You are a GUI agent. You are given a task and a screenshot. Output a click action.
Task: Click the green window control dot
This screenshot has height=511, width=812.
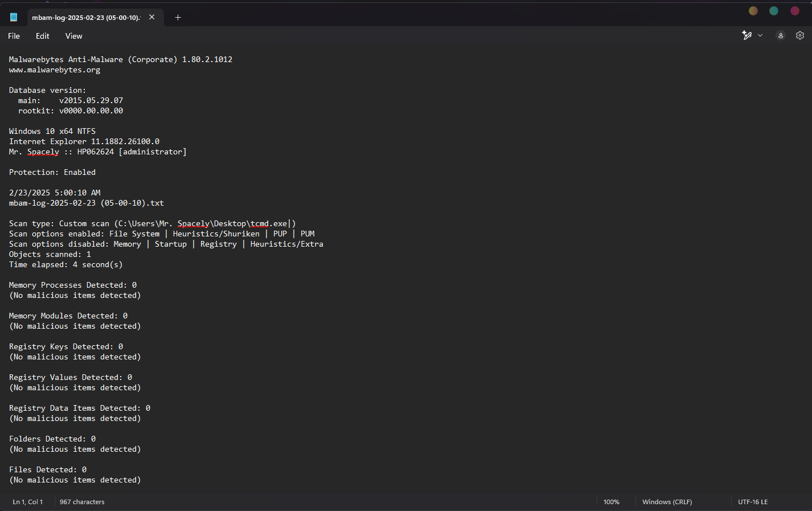point(774,11)
